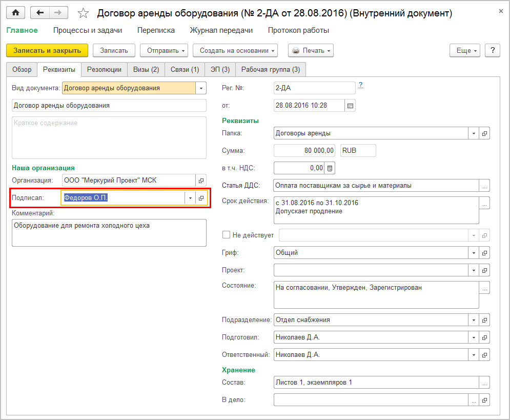
Task: Click Записать и закрыть button
Action: click(47, 50)
